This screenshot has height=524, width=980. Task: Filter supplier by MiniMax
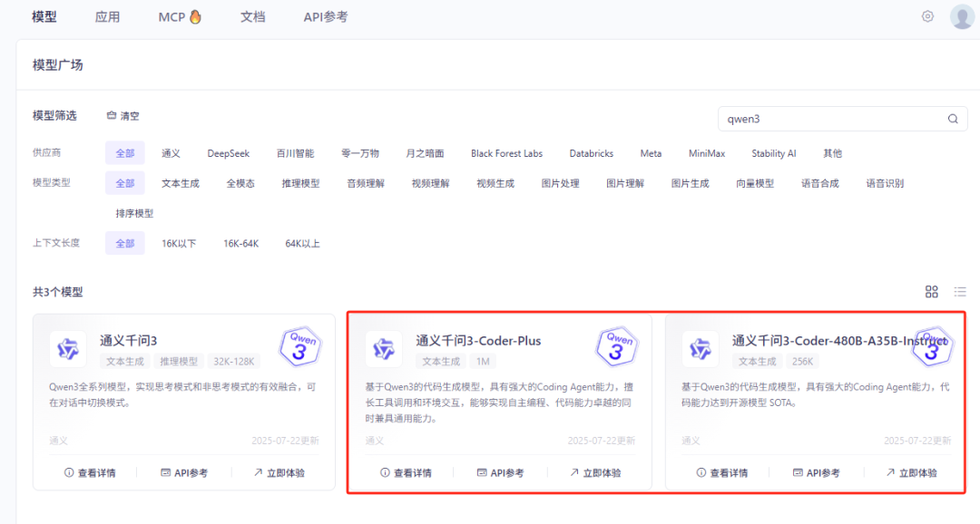(707, 153)
